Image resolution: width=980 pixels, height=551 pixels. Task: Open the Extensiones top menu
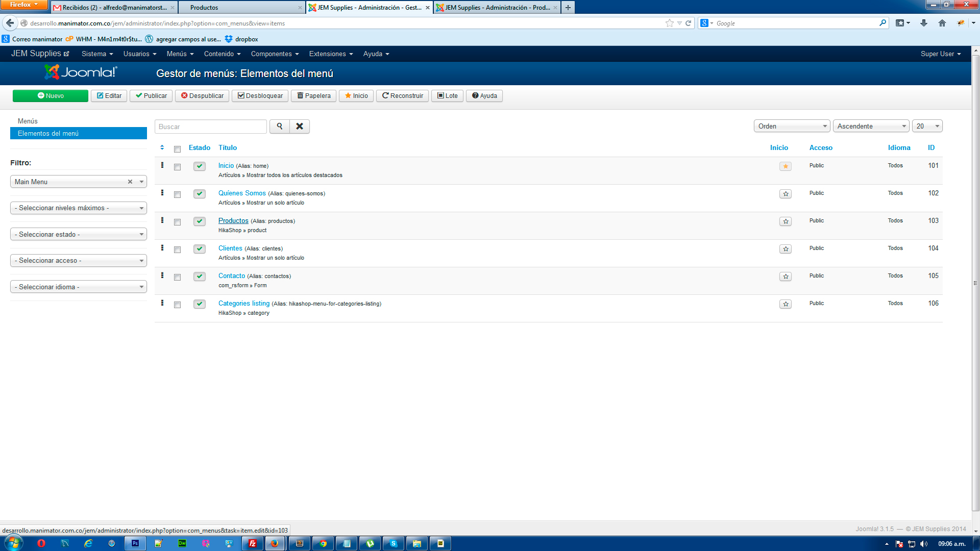point(331,54)
